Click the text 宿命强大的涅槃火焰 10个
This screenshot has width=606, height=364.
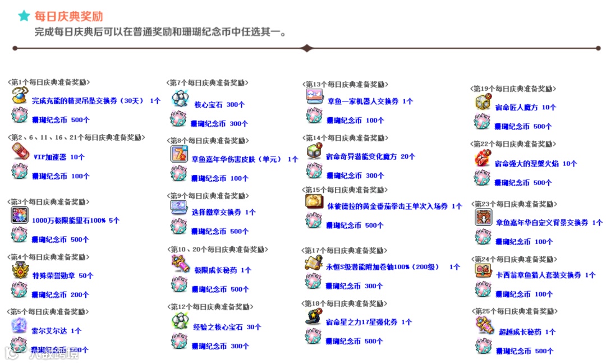[536, 164]
